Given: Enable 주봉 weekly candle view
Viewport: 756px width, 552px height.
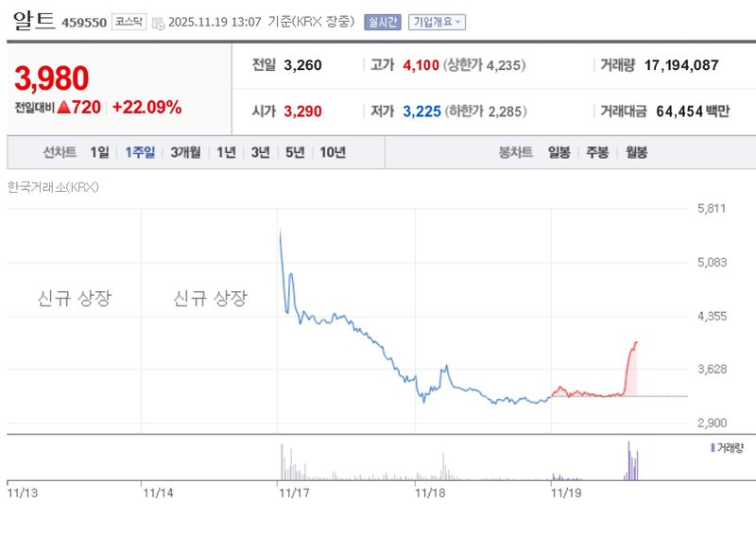Looking at the screenshot, I should pos(599,150).
